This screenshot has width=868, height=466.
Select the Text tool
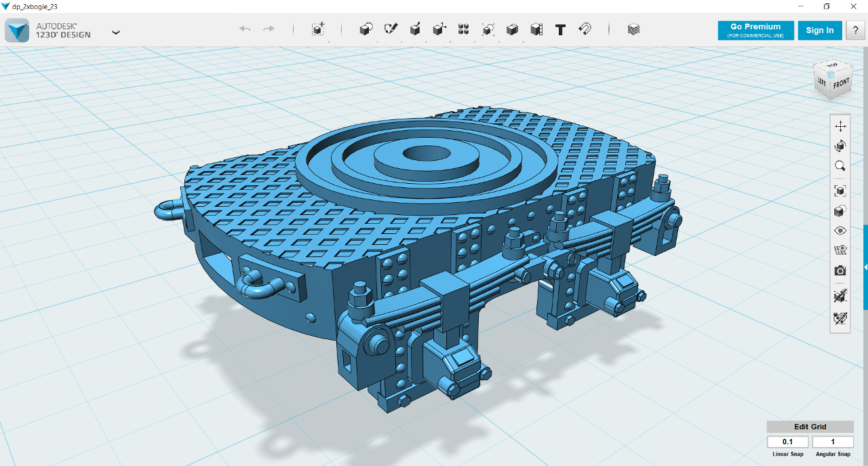561,29
